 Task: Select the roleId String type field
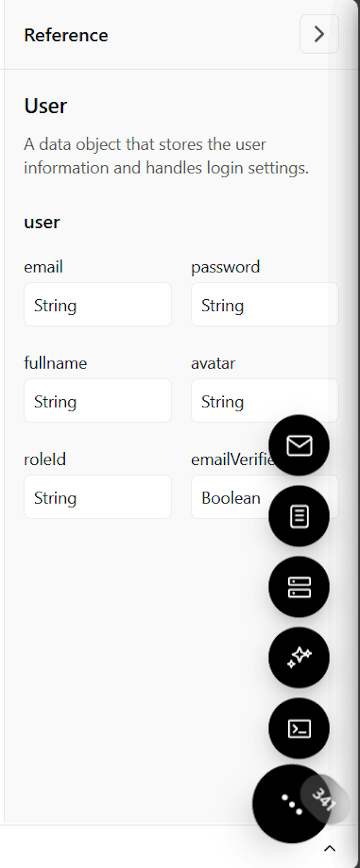98,497
